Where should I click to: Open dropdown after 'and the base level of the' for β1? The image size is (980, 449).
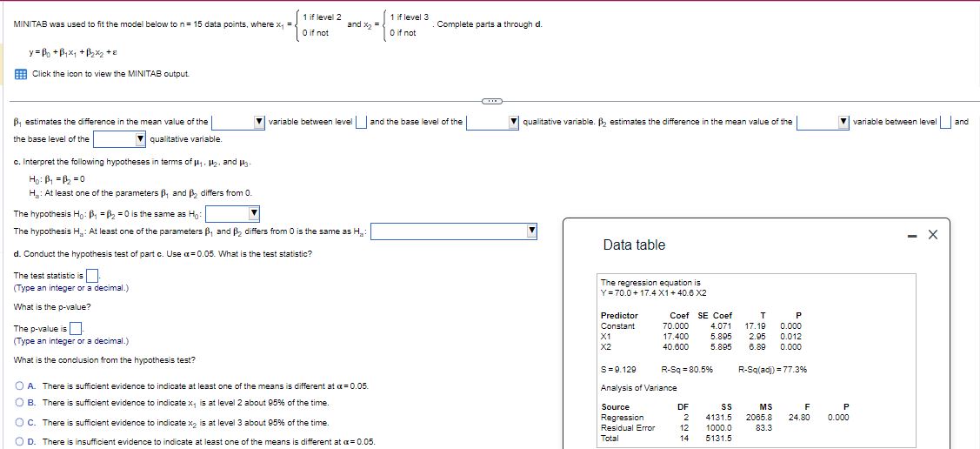coord(493,122)
